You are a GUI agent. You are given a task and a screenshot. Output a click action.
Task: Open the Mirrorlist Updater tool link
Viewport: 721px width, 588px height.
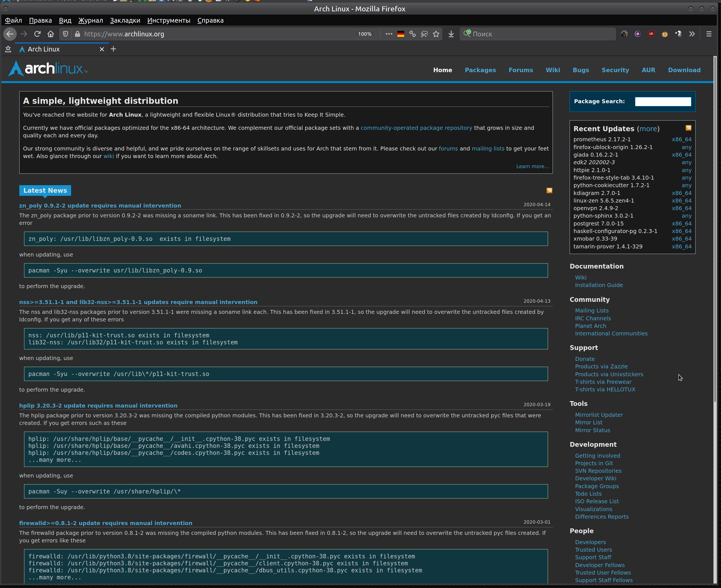point(599,415)
